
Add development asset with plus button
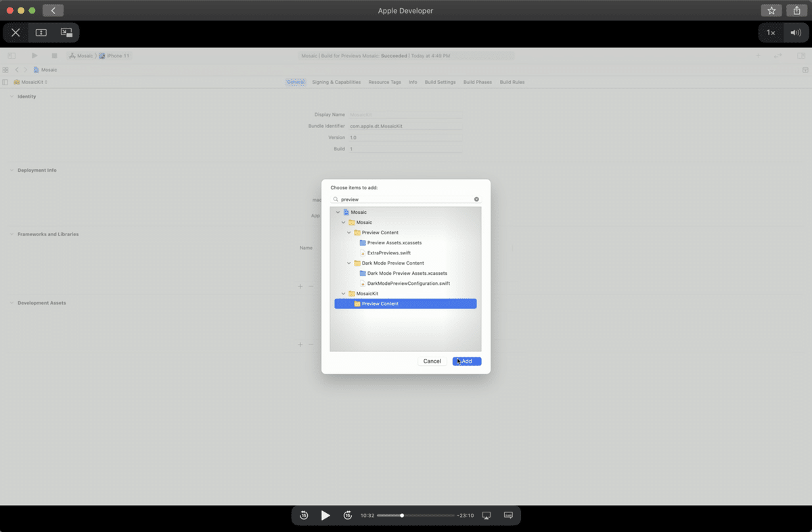(300, 345)
